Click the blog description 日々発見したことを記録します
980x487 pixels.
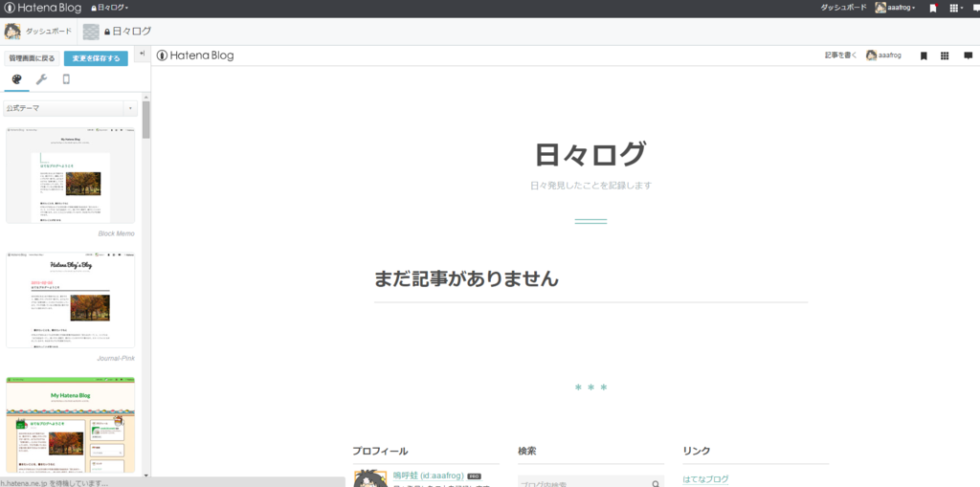(x=590, y=186)
